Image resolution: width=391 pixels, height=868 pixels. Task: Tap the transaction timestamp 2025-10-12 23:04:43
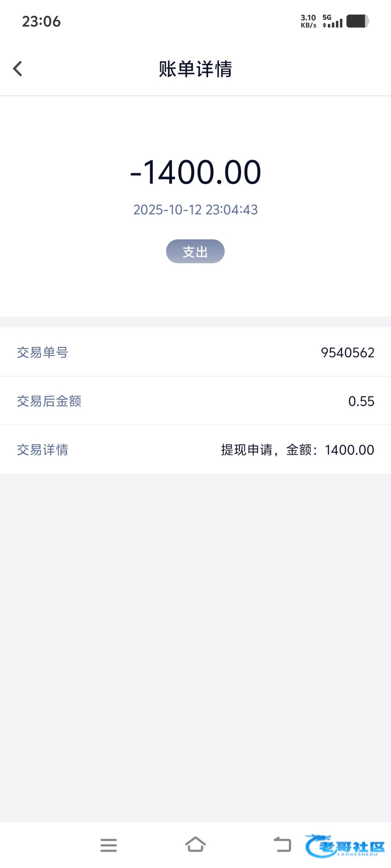pos(195,210)
